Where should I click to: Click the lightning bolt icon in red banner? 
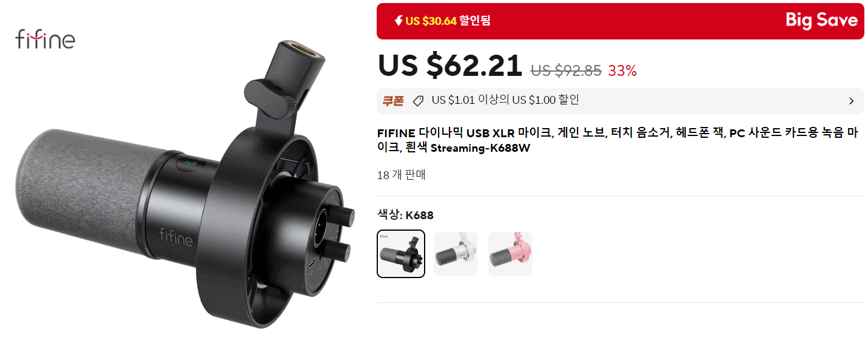coord(399,21)
